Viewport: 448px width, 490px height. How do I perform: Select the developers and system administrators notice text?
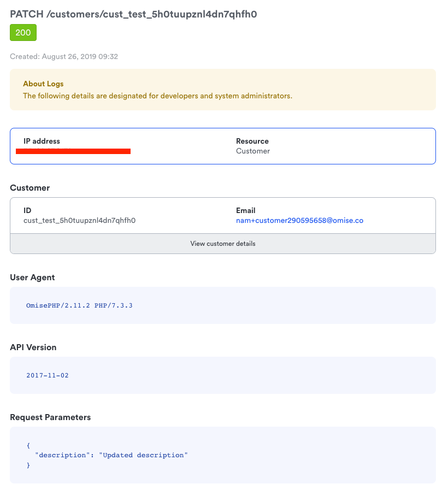click(x=157, y=96)
